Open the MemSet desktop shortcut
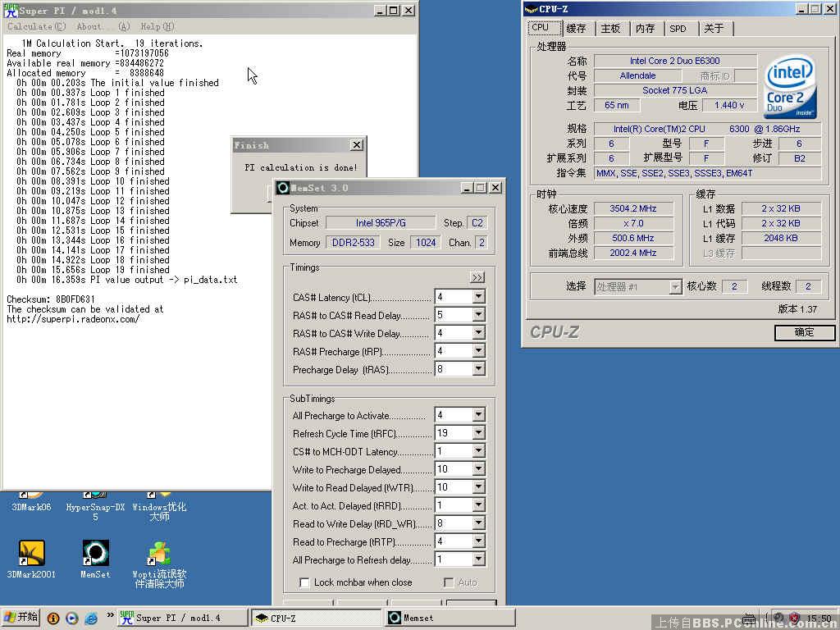Screen dimensions: 840x630 95,559
